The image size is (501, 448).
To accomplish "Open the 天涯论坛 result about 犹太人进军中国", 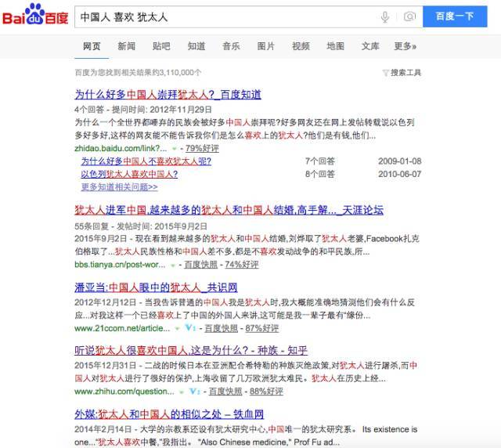I will pyautogui.click(x=229, y=210).
